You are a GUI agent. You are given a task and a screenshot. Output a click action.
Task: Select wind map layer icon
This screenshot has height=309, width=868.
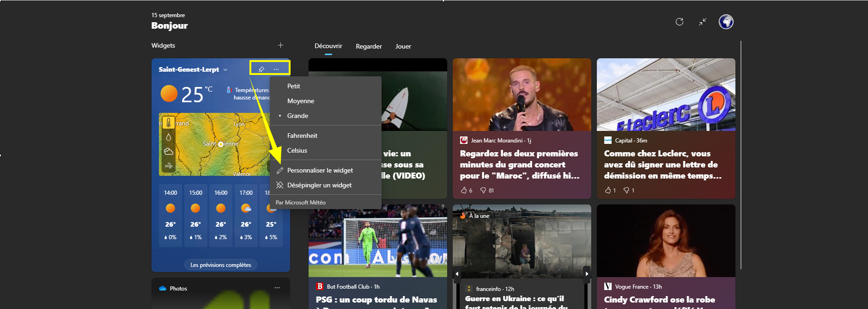click(169, 165)
